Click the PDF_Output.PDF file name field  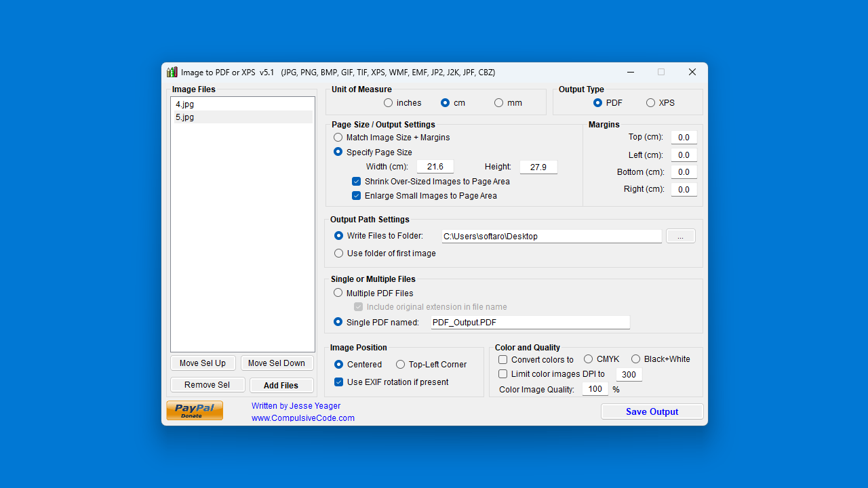[530, 323]
